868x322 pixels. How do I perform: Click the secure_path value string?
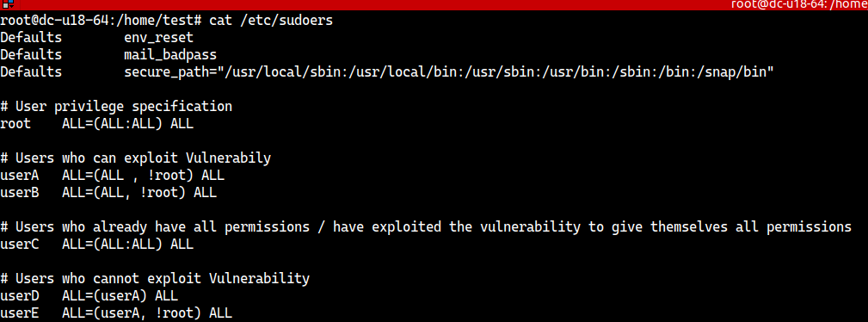pos(449,72)
